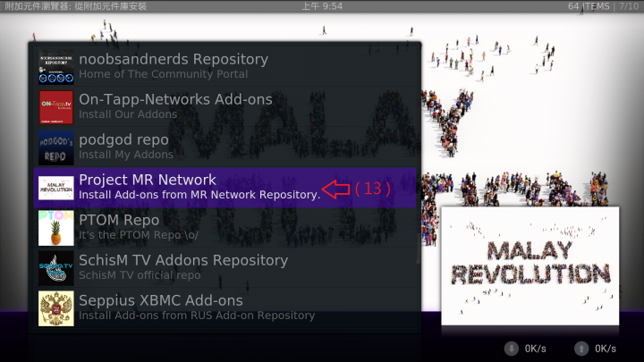Select noobsandnerds Repository title
The height and width of the screenshot is (362, 644).
pos(174,60)
